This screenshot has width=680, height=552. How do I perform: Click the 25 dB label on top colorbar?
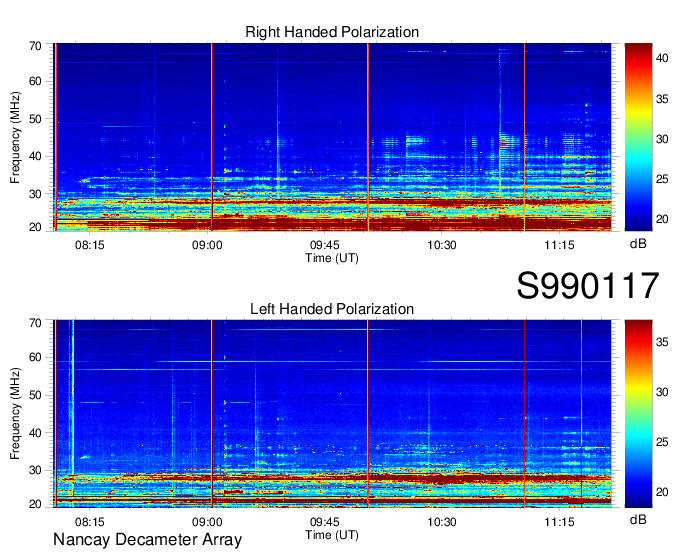click(x=662, y=179)
